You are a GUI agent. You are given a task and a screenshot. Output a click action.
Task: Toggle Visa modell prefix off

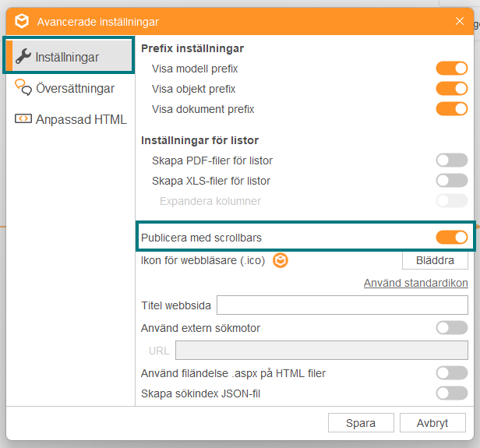[452, 69]
